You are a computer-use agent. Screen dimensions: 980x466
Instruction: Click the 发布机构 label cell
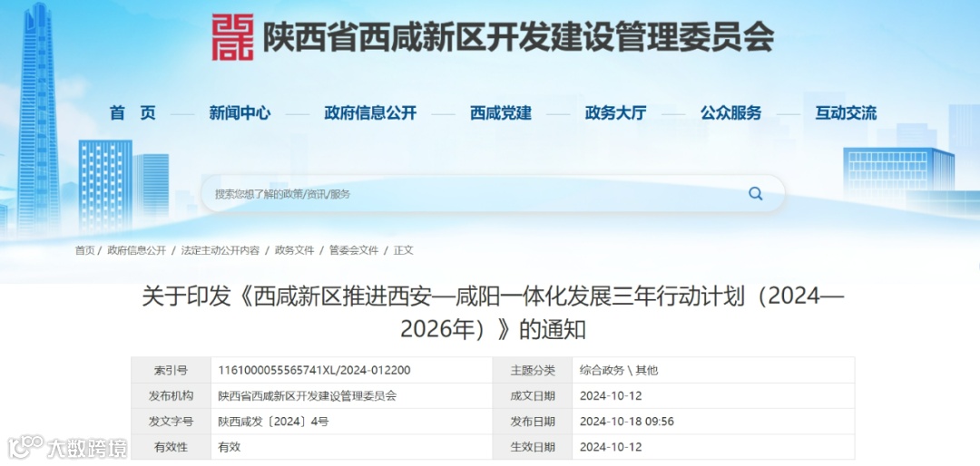click(x=171, y=396)
